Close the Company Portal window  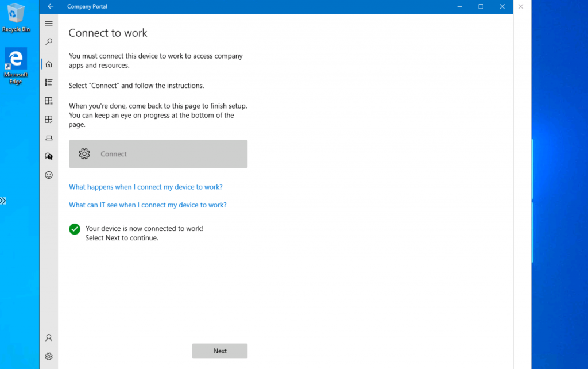(502, 6)
